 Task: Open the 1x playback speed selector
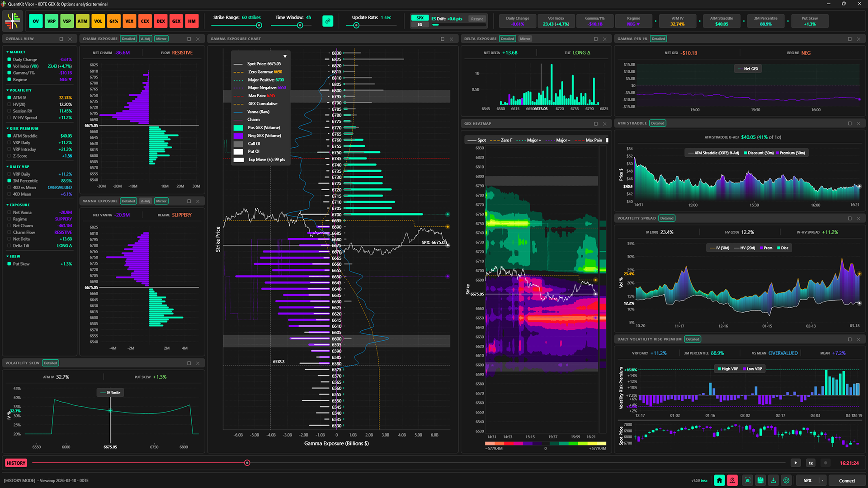[811, 463]
